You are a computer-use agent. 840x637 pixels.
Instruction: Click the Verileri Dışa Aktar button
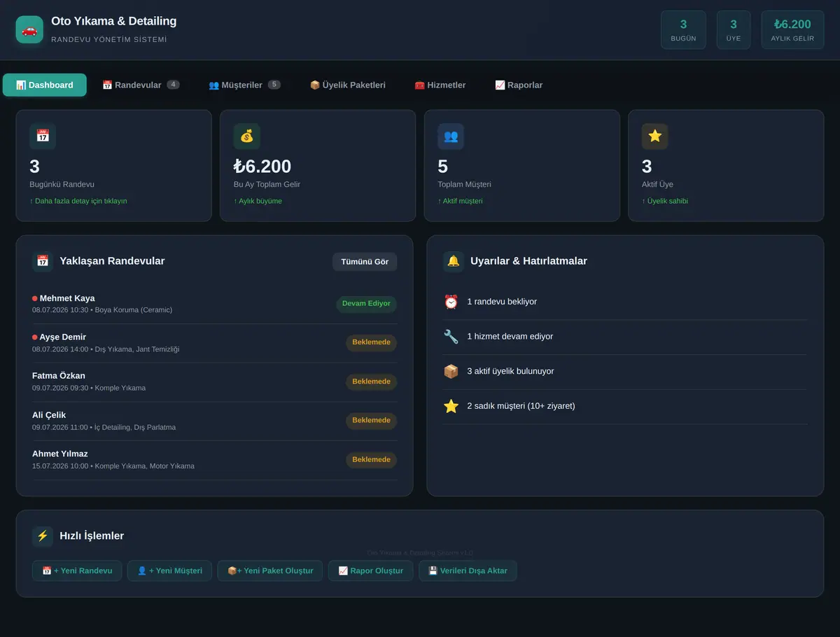(x=468, y=570)
